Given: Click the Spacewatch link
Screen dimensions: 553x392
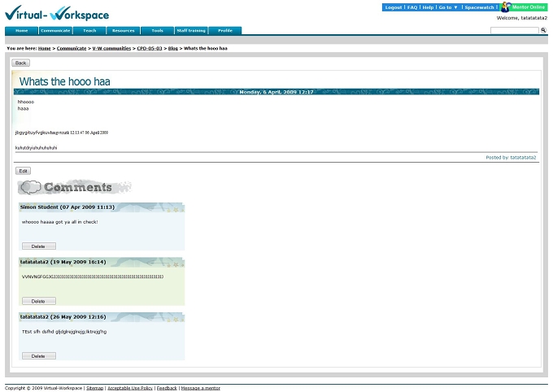Looking at the screenshot, I should [479, 7].
